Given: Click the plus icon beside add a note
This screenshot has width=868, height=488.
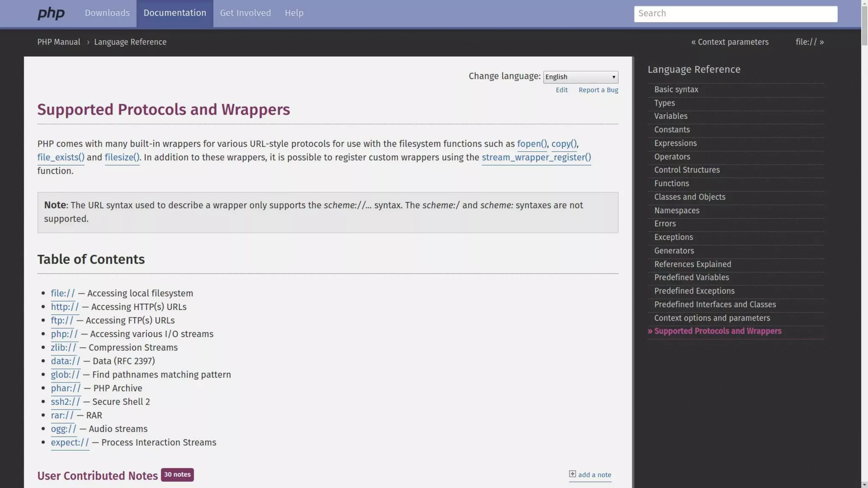Looking at the screenshot, I should [572, 474].
